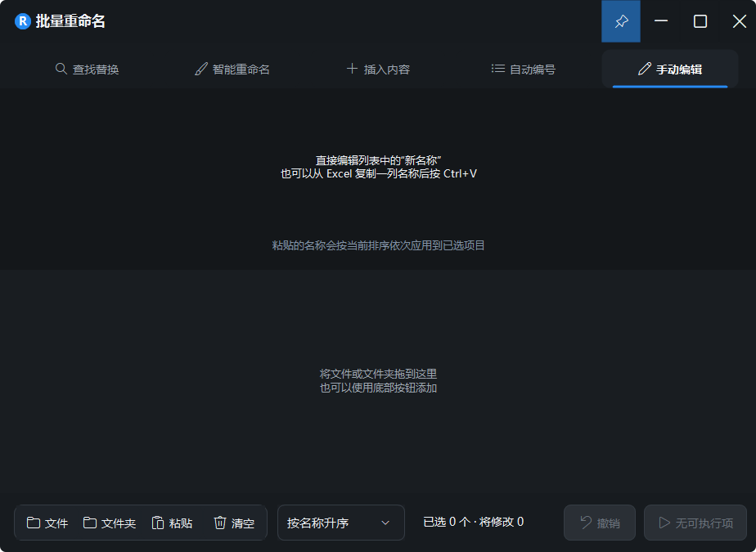Switch to the 查找替换 tab
This screenshot has width=756, height=552.
click(x=88, y=70)
